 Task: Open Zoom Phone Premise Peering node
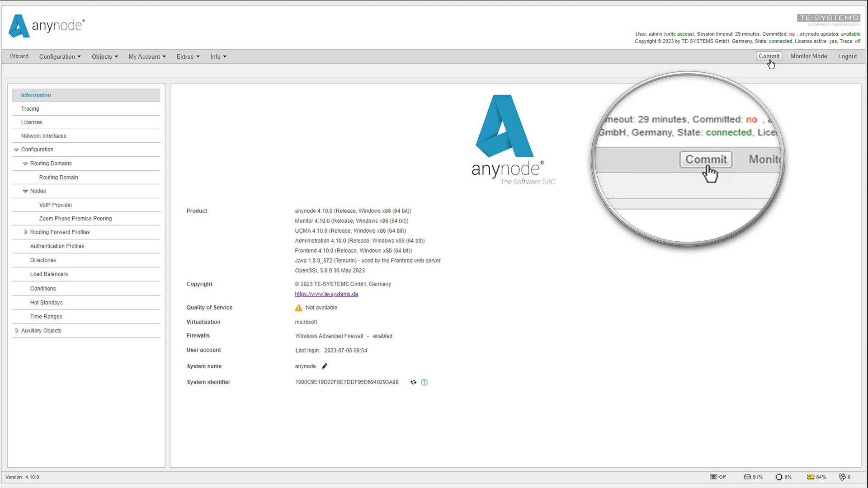click(x=75, y=218)
